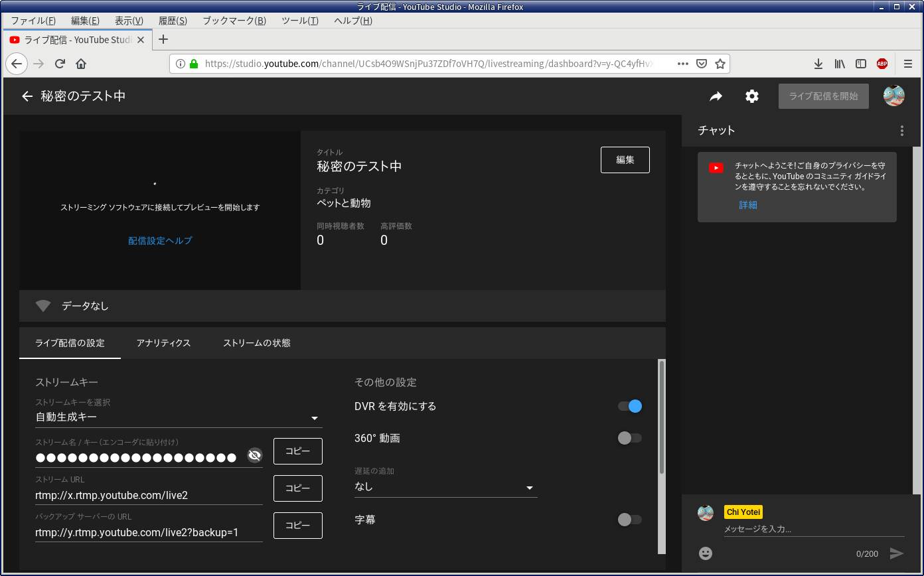The height and width of the screenshot is (576, 924).
Task: Click the Chi Yotei name badge in chat
Action: [x=743, y=512]
